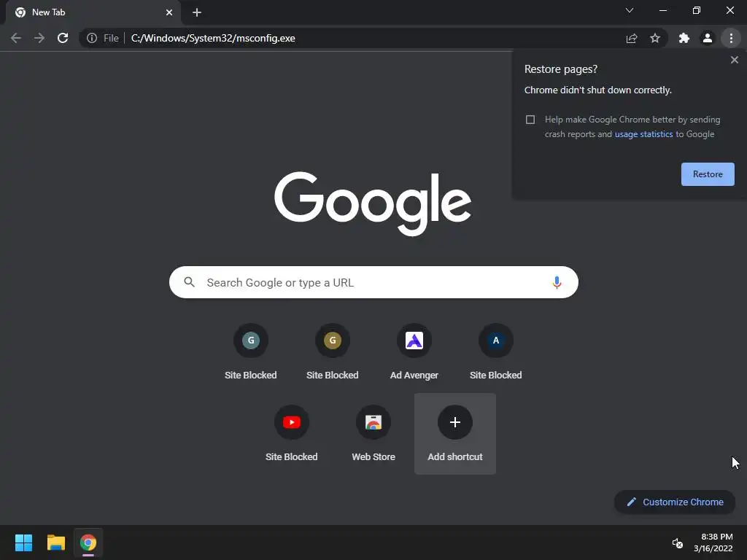The height and width of the screenshot is (560, 747).
Task: Select the New Tab tab
Action: pos(93,12)
